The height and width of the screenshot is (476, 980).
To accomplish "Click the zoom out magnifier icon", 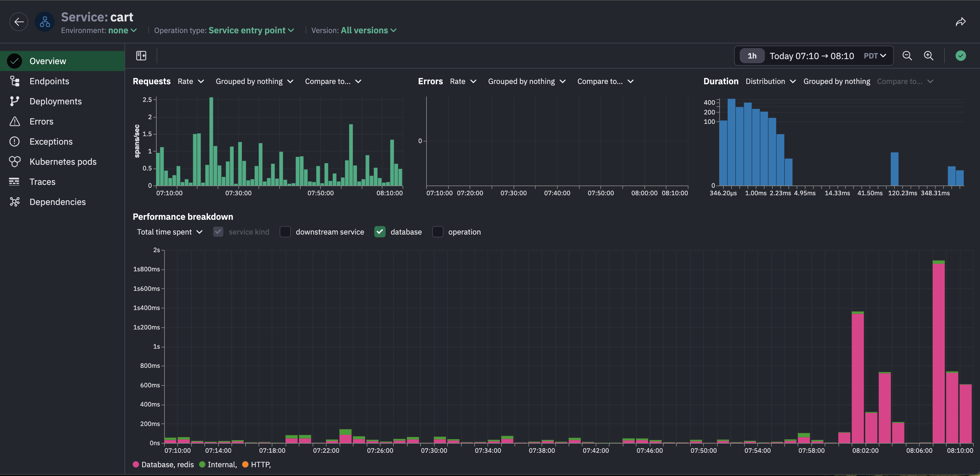I will [x=907, y=56].
